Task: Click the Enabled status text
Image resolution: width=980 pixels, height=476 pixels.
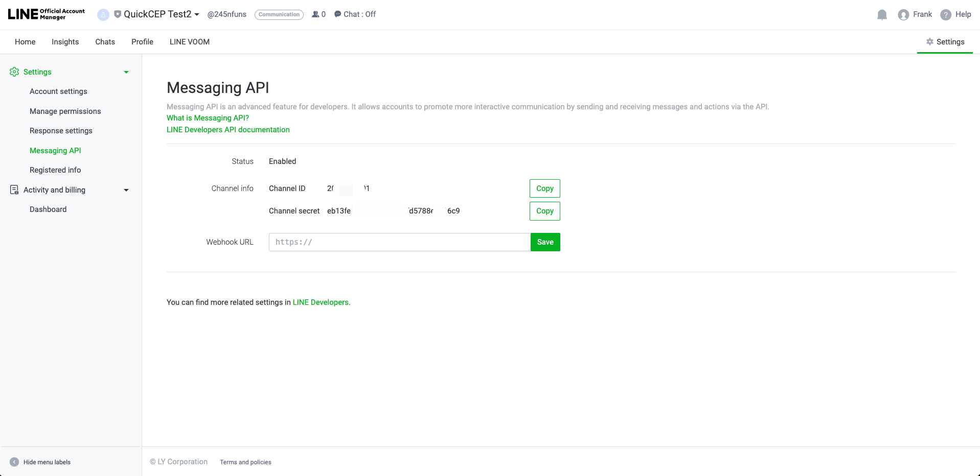Action: tap(282, 161)
